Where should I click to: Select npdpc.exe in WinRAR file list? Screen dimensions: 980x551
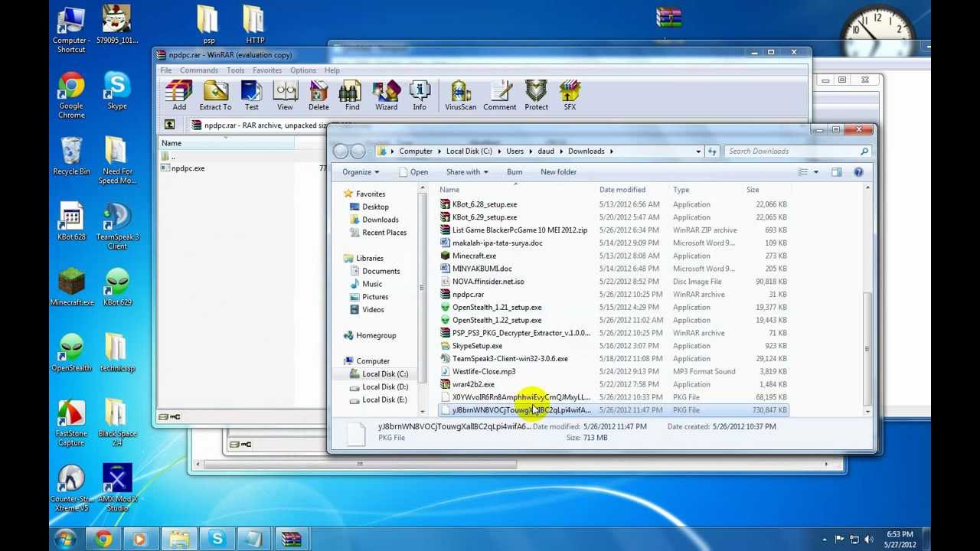188,168
